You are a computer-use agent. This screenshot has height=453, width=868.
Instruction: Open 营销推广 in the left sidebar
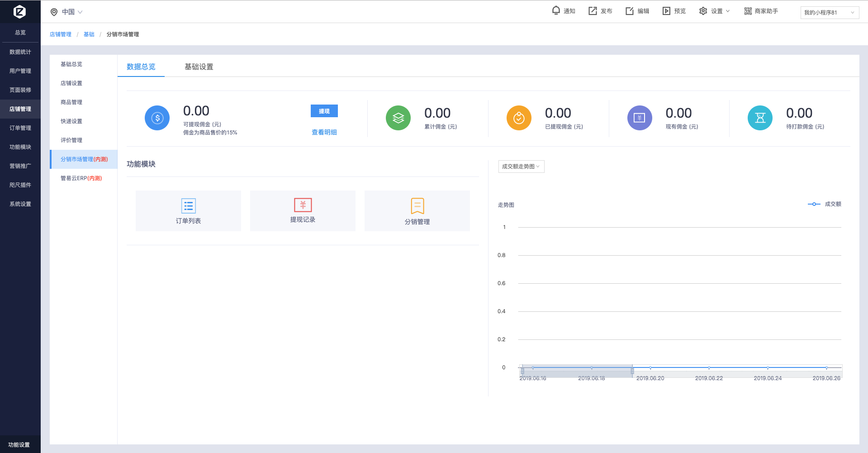click(x=20, y=166)
